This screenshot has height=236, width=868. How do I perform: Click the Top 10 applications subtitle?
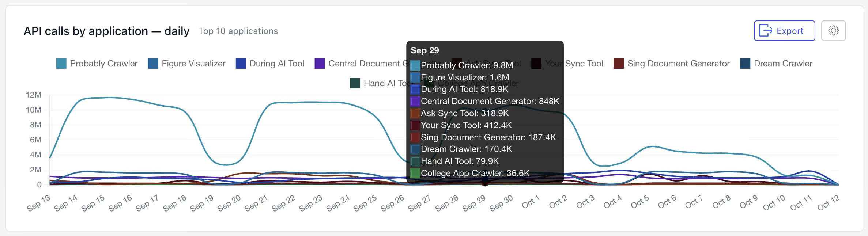pyautogui.click(x=238, y=31)
